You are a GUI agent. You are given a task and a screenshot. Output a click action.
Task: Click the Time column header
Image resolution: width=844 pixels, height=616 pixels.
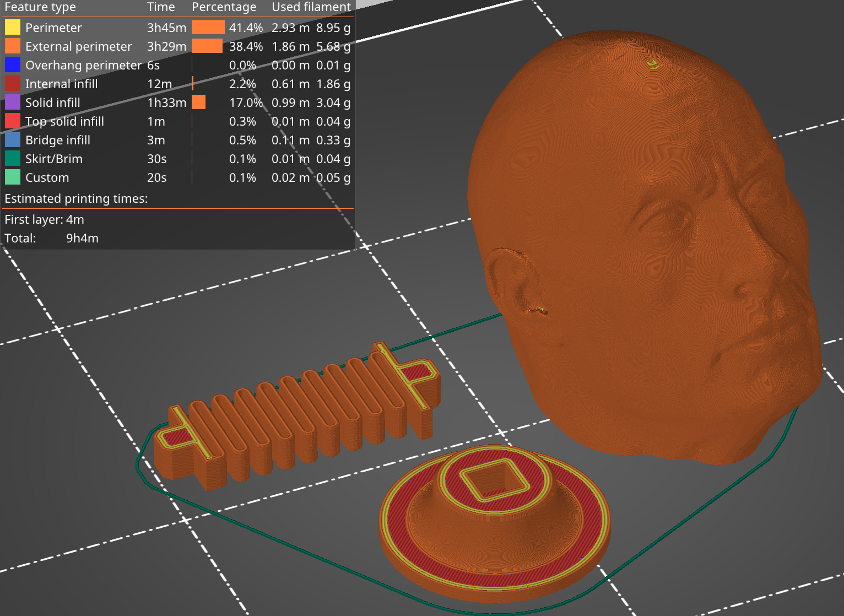click(161, 7)
